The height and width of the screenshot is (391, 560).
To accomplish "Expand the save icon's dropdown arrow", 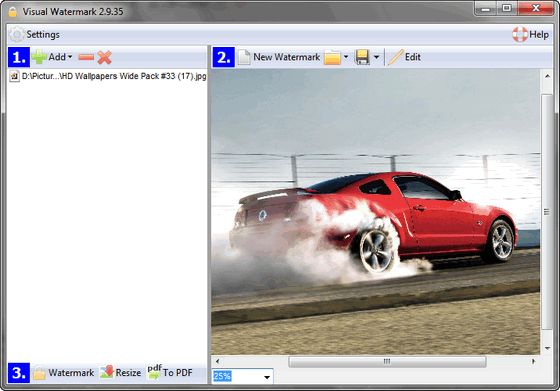I will point(376,57).
